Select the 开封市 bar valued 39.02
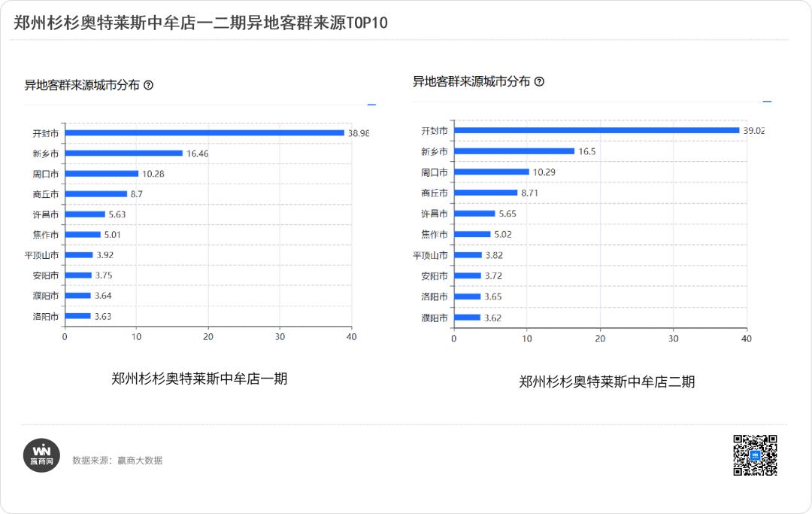Viewport: 812px width, 514px height. pyautogui.click(x=596, y=130)
